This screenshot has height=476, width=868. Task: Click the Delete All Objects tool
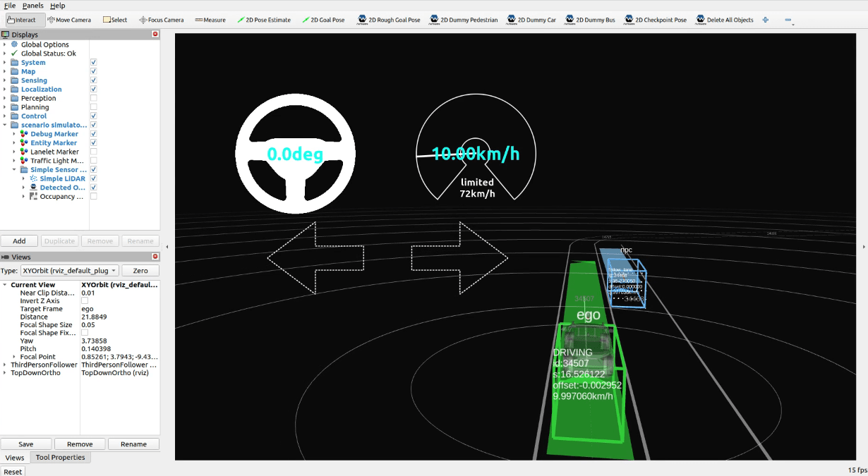724,20
